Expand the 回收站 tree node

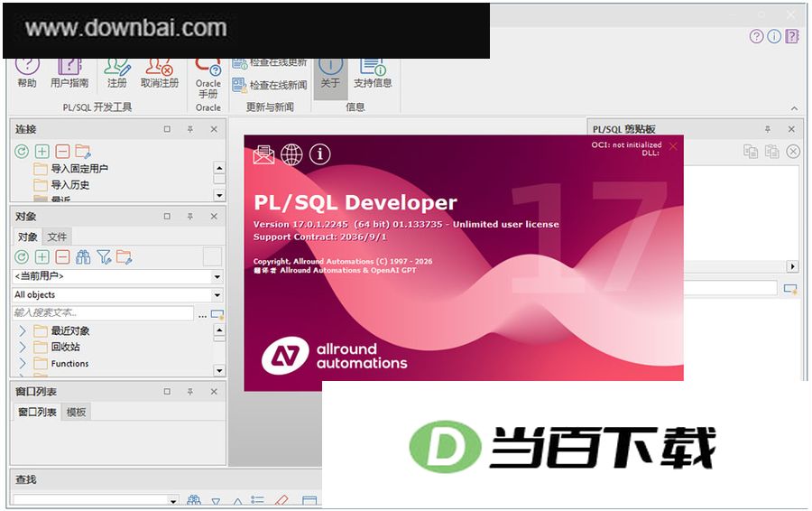pyautogui.click(x=23, y=347)
